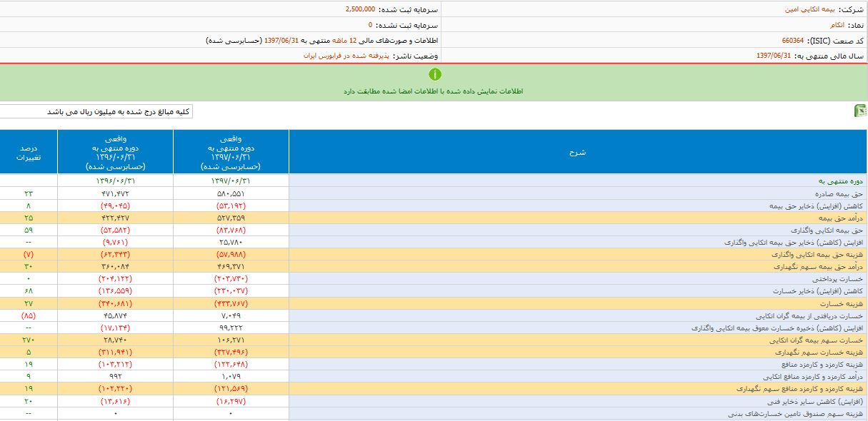Select the خسارت پرداختی row label
The image size is (868, 421).
(x=843, y=279)
